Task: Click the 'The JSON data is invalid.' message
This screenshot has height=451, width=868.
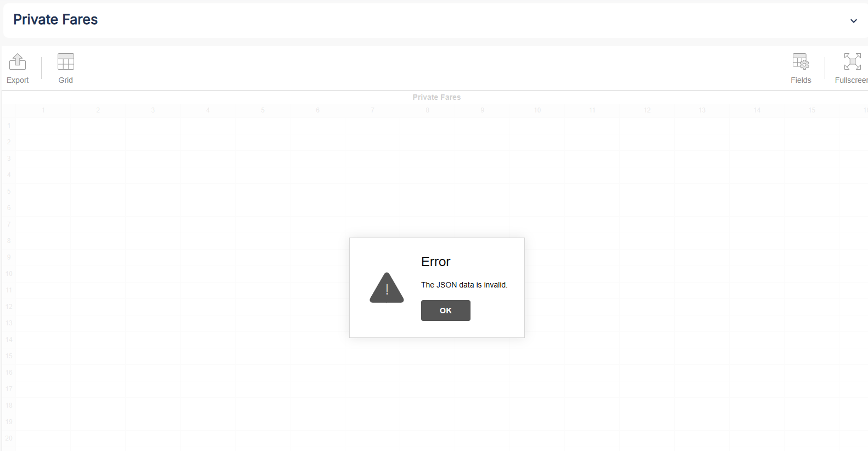Action: tap(464, 285)
